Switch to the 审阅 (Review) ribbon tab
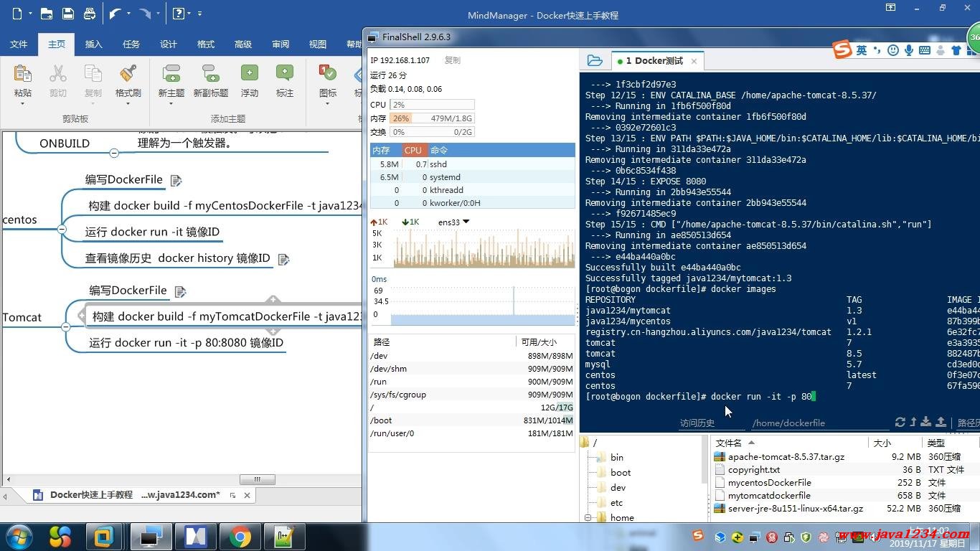 (x=281, y=44)
